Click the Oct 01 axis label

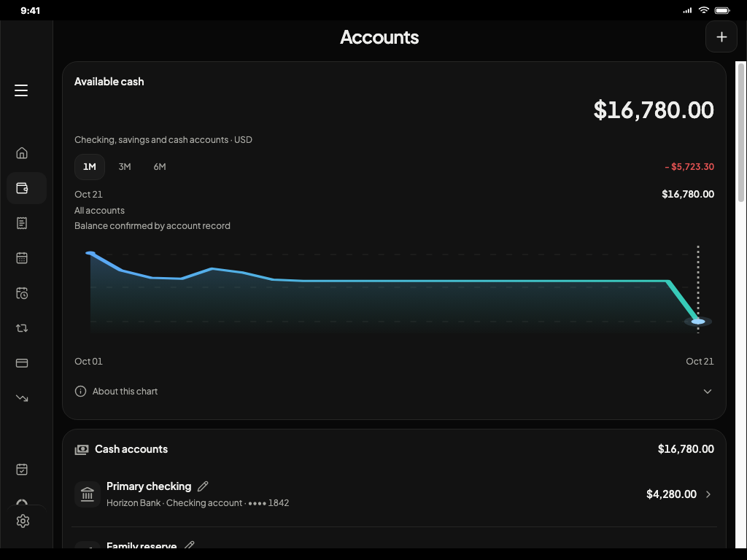pos(88,362)
